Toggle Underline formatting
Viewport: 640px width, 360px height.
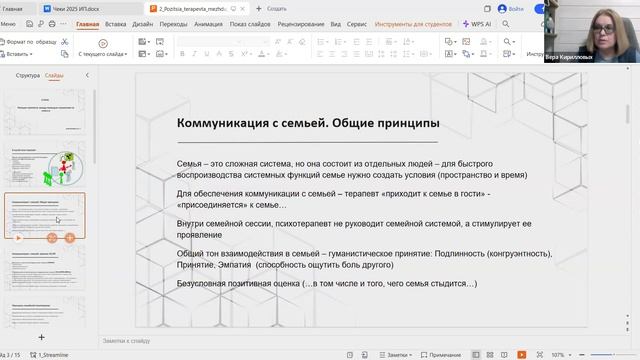pos(207,54)
